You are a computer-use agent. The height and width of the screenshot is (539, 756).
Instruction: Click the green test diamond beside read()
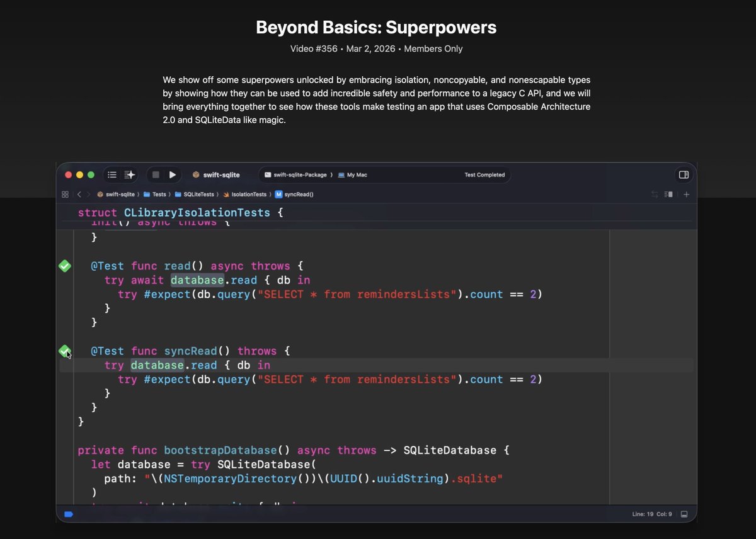point(65,266)
